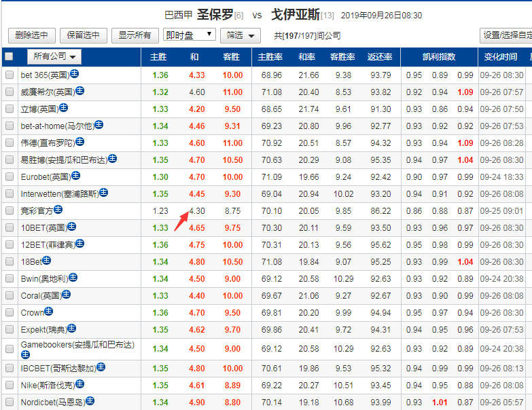Check the box for 立博 row
Screen dimensions: 532x410
point(10,109)
